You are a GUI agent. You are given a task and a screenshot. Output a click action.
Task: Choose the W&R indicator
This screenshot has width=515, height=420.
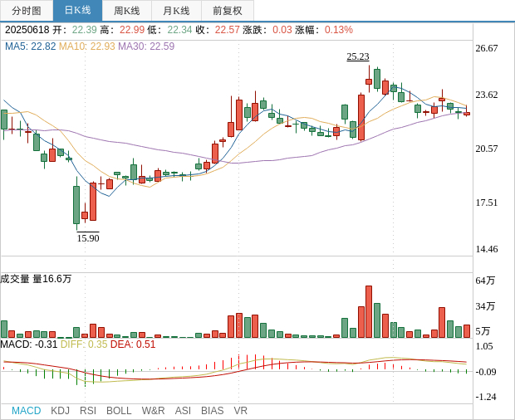153,411
